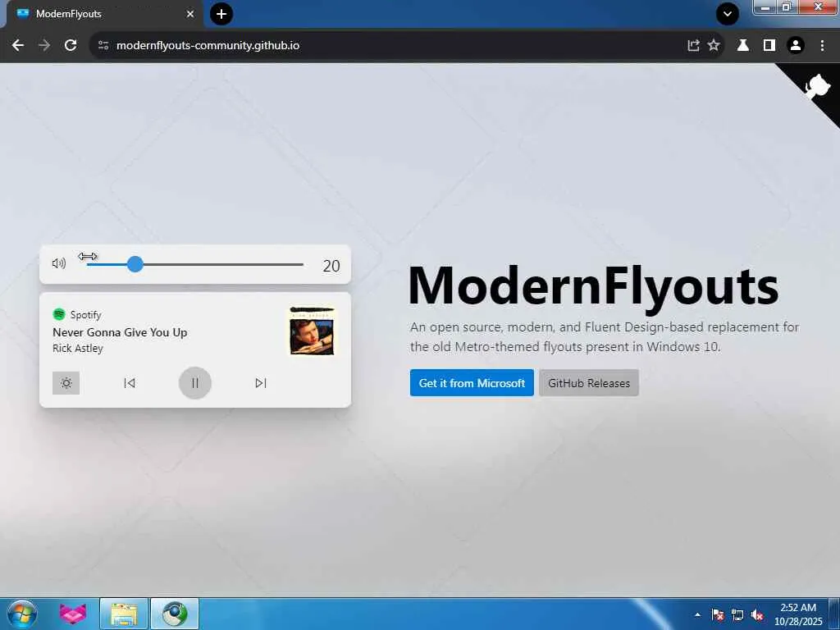Open Action Center flag tray icon
The width and height of the screenshot is (840, 630).
[x=718, y=614]
